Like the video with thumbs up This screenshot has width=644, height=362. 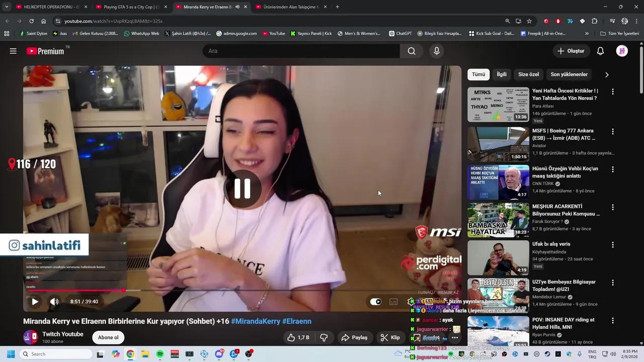298,337
